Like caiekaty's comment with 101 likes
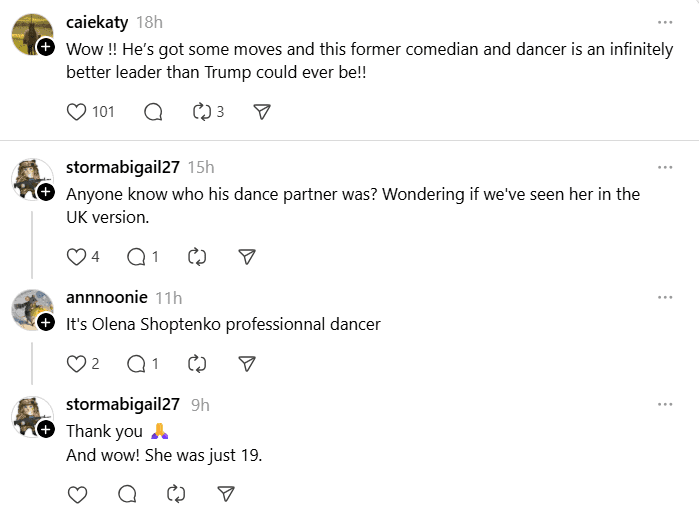 point(78,112)
